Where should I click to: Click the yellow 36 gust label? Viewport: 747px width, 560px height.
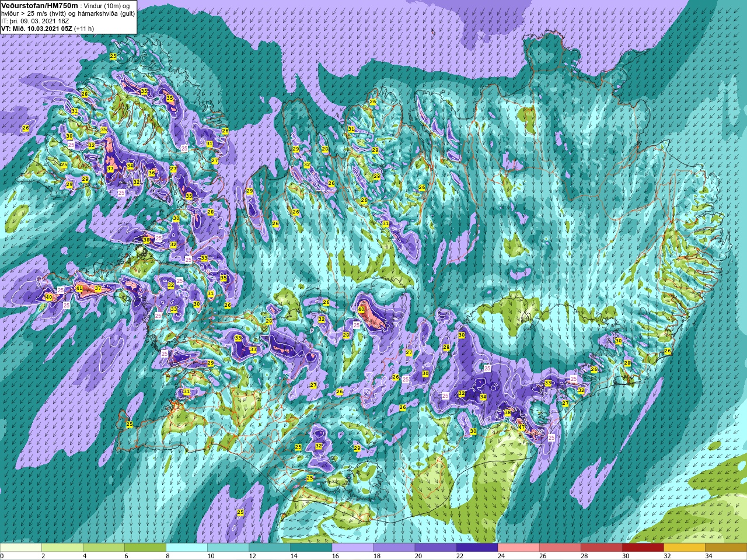[152, 173]
